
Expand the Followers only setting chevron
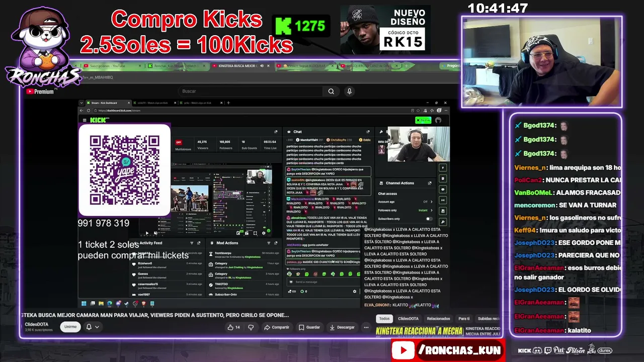coord(431,210)
